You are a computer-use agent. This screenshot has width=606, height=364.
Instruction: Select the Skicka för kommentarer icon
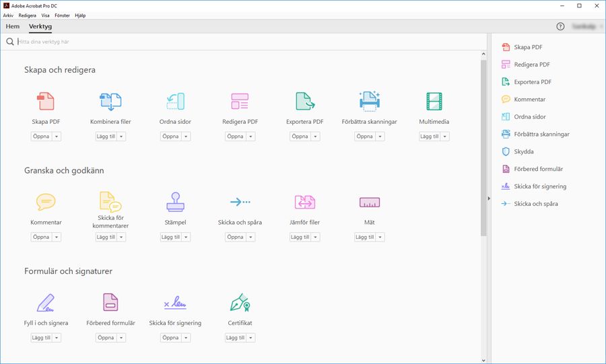pos(110,201)
